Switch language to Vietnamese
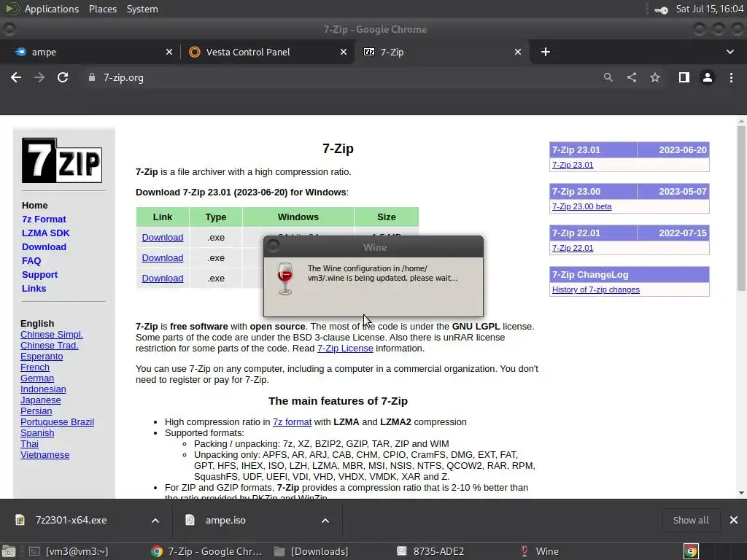This screenshot has height=560, width=747. click(44, 455)
